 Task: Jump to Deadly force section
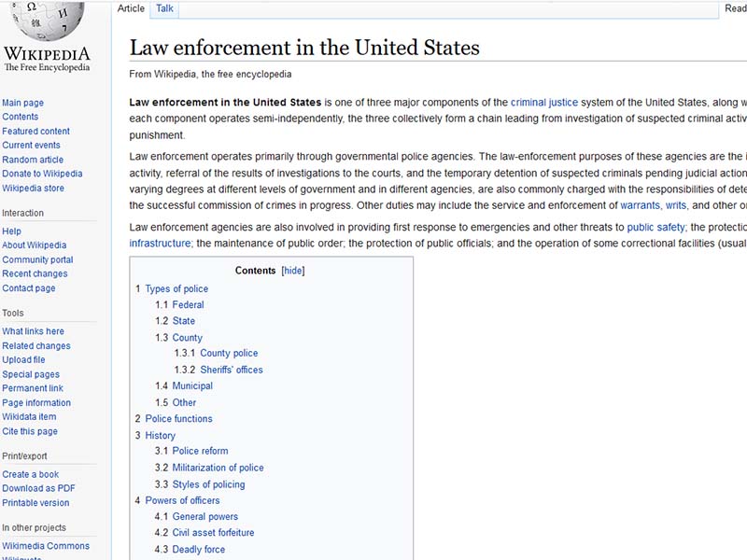tap(198, 550)
